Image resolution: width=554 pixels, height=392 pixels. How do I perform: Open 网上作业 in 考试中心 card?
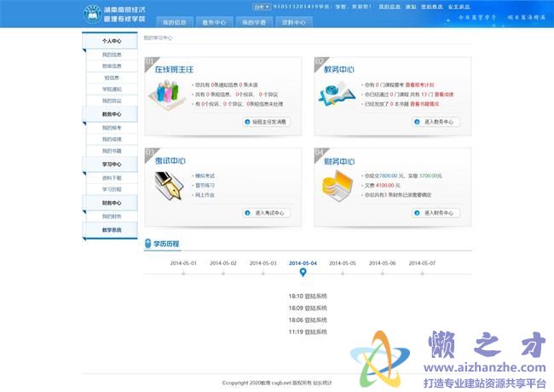coord(205,195)
